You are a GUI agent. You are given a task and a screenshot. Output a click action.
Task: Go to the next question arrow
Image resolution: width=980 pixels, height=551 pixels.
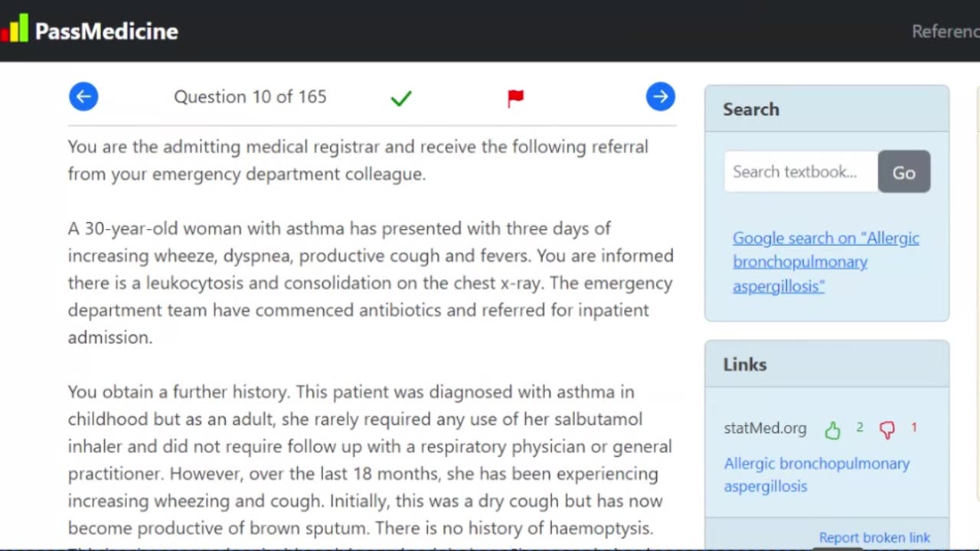660,96
